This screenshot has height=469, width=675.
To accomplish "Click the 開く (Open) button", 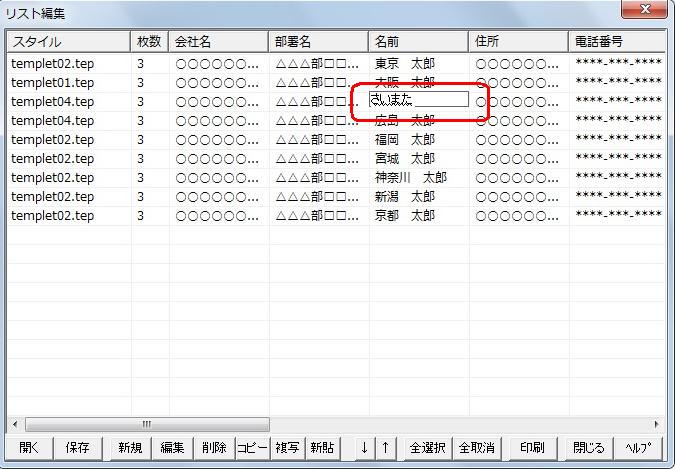I will (x=29, y=448).
